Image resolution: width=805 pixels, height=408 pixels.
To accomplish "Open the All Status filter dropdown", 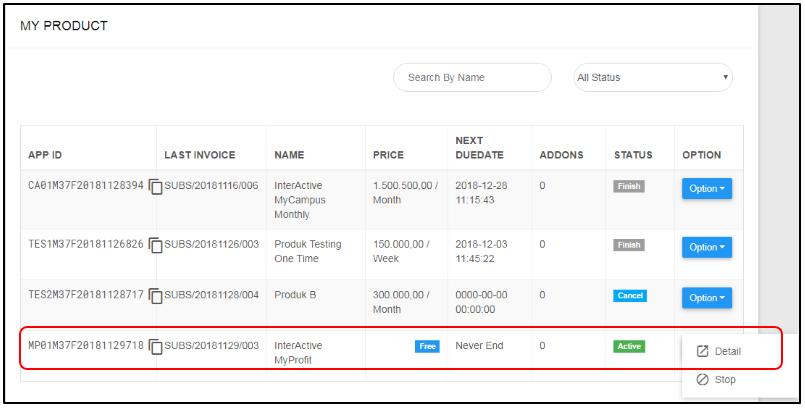I will click(x=653, y=78).
